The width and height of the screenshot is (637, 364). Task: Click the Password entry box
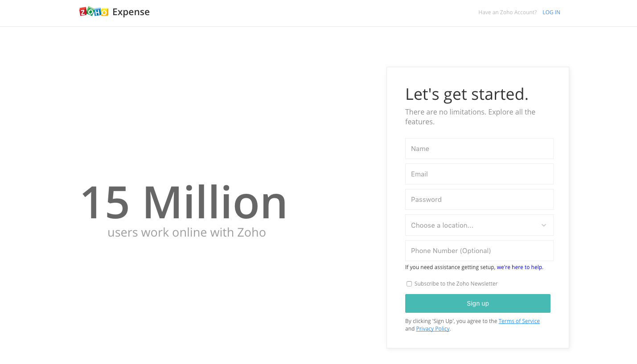[479, 199]
